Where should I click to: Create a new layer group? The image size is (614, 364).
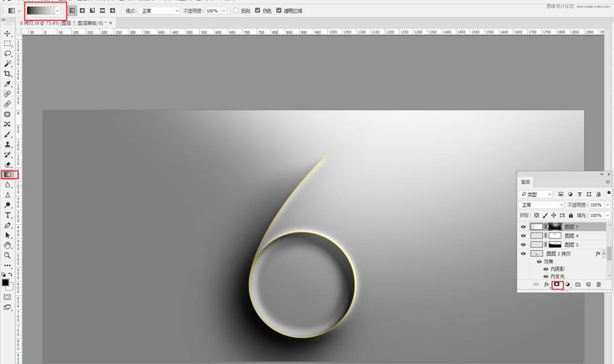(578, 284)
